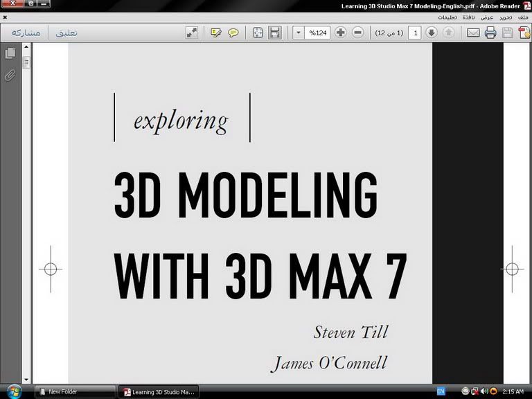Close the document with the menu bar X

(5, 17)
